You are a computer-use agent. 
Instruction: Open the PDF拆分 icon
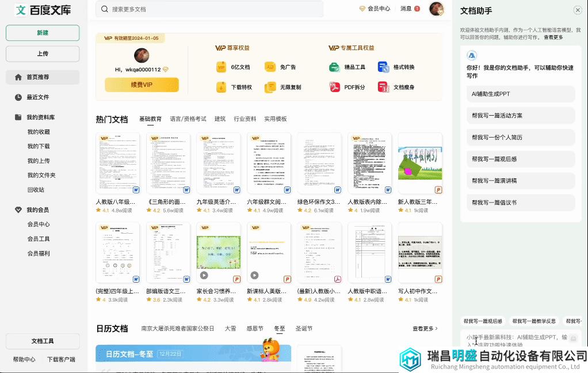coord(334,87)
